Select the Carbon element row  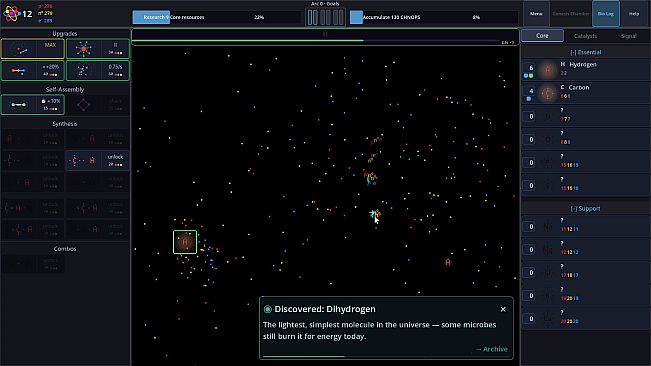(x=585, y=93)
